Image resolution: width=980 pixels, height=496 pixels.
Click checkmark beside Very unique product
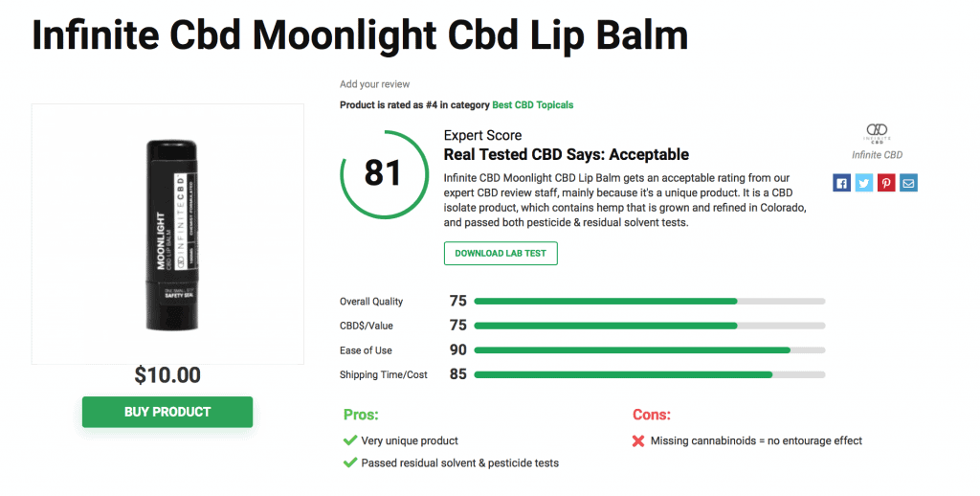coord(350,440)
